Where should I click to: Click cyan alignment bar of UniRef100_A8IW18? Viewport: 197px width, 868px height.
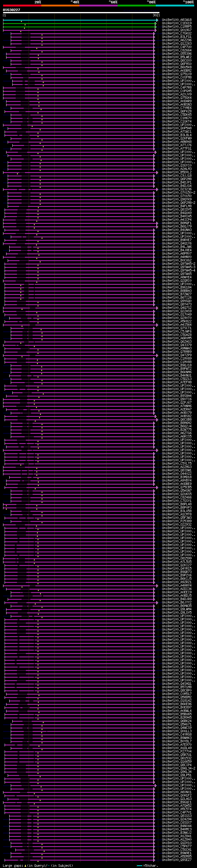point(80,20)
